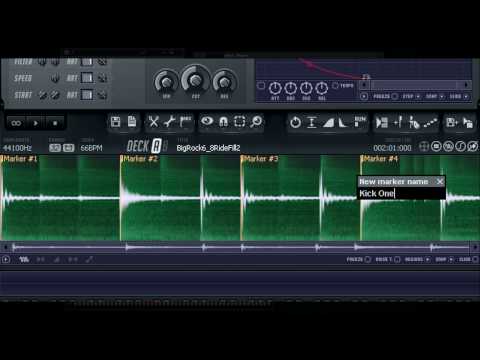Click the 44100Hz sample rate value
Viewport: 480px width, 360px height.
(x=17, y=148)
